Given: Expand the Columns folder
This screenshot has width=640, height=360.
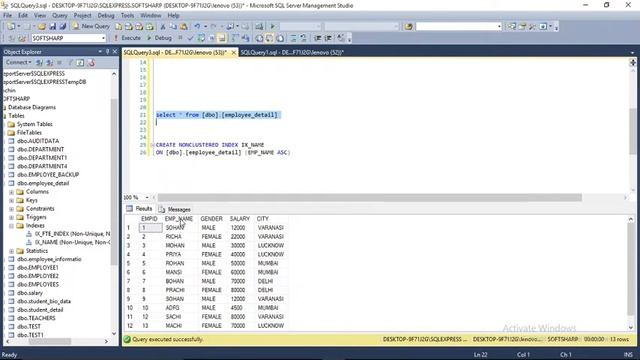Looking at the screenshot, I should tap(11, 192).
